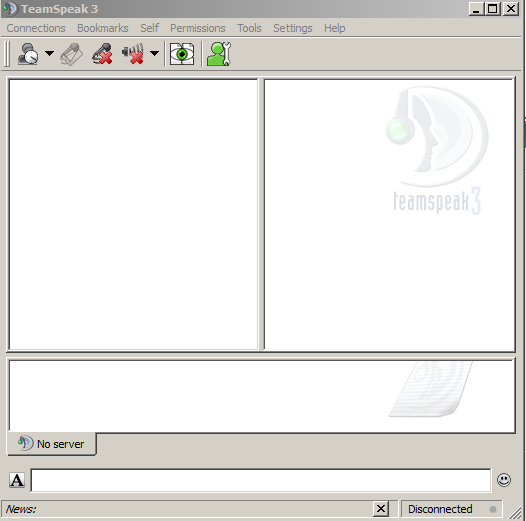Toggle the subscribe to all channels eye icon

click(x=182, y=54)
